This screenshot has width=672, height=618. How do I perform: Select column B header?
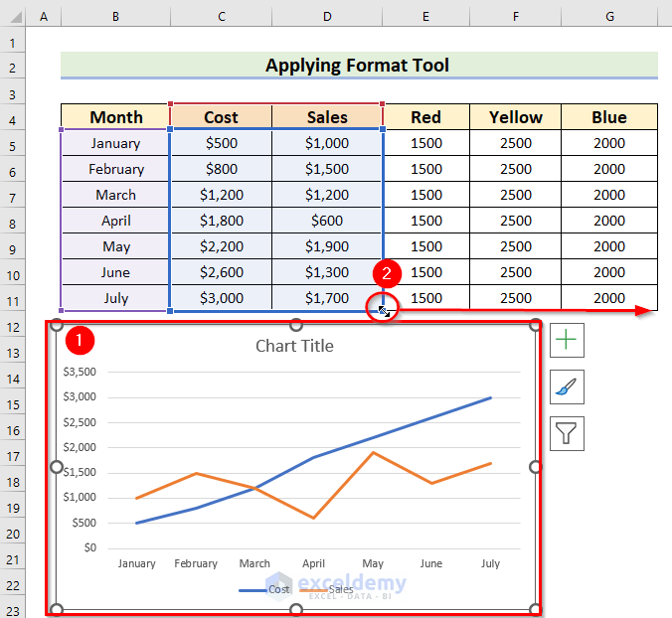coord(115,16)
